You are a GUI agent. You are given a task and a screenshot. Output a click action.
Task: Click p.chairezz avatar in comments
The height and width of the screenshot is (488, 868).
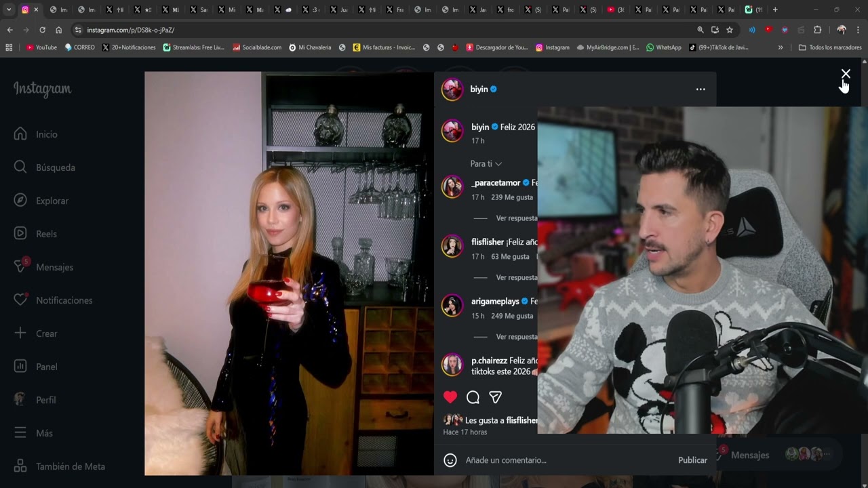point(452,365)
